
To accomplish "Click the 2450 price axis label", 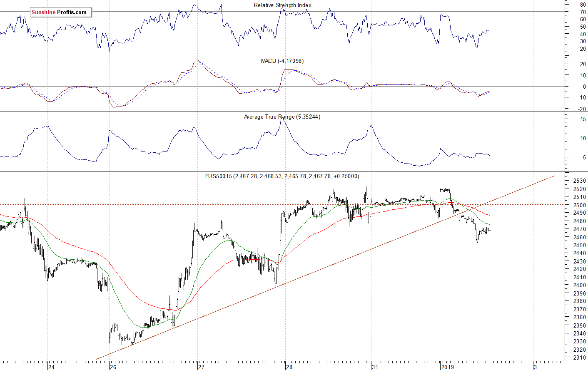I will click(x=580, y=246).
